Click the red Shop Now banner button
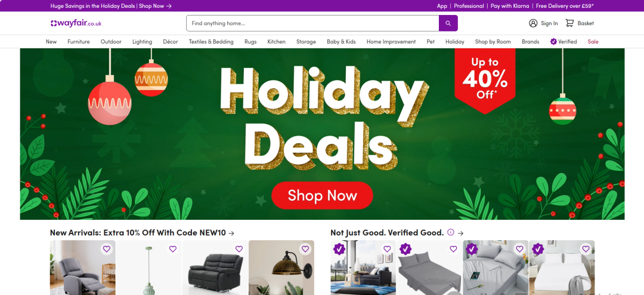The width and height of the screenshot is (644, 295). click(322, 195)
